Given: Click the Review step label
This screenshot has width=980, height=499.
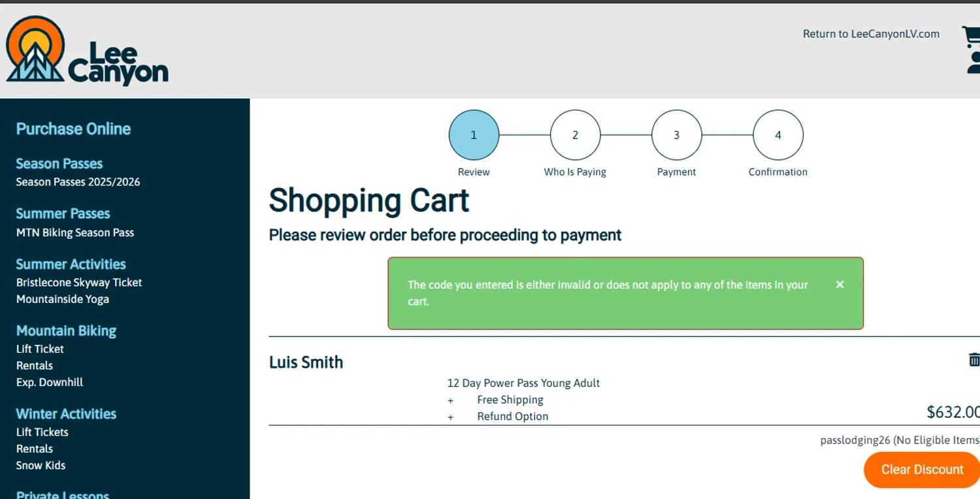Looking at the screenshot, I should tap(474, 172).
